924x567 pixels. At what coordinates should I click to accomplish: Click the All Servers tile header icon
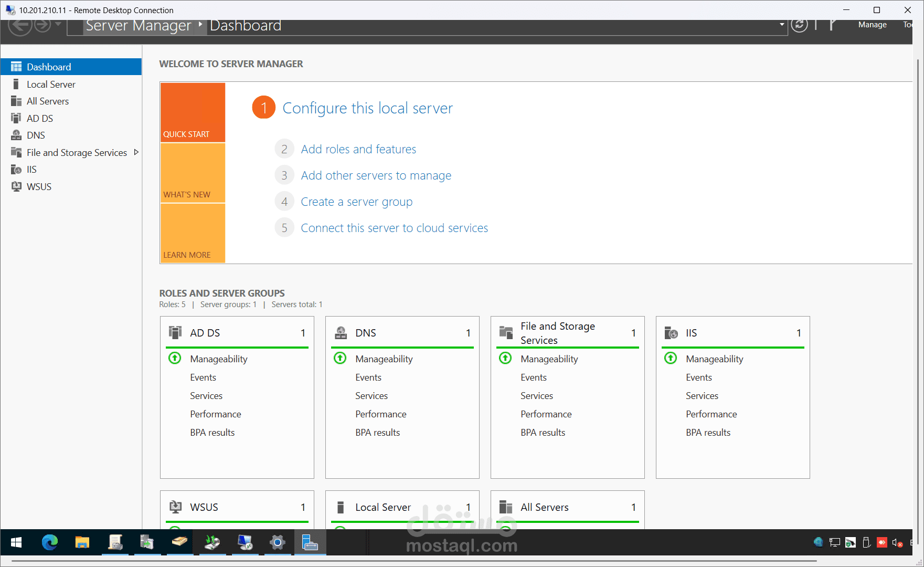[506, 507]
